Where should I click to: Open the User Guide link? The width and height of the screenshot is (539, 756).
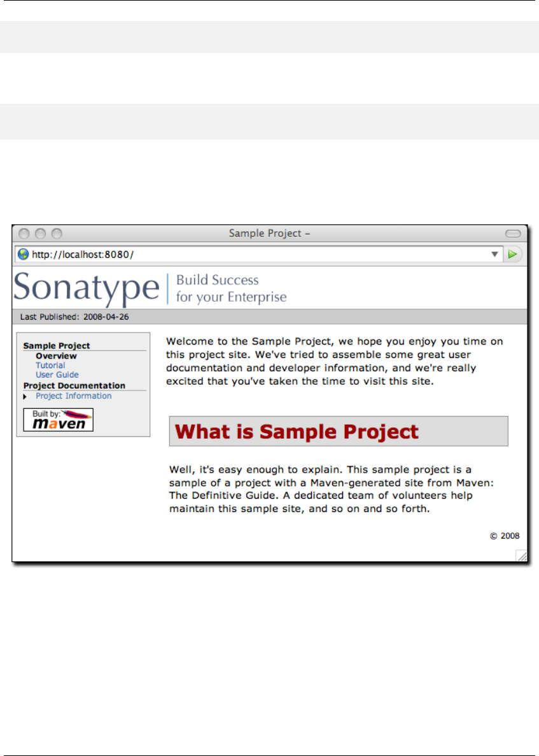(x=57, y=374)
